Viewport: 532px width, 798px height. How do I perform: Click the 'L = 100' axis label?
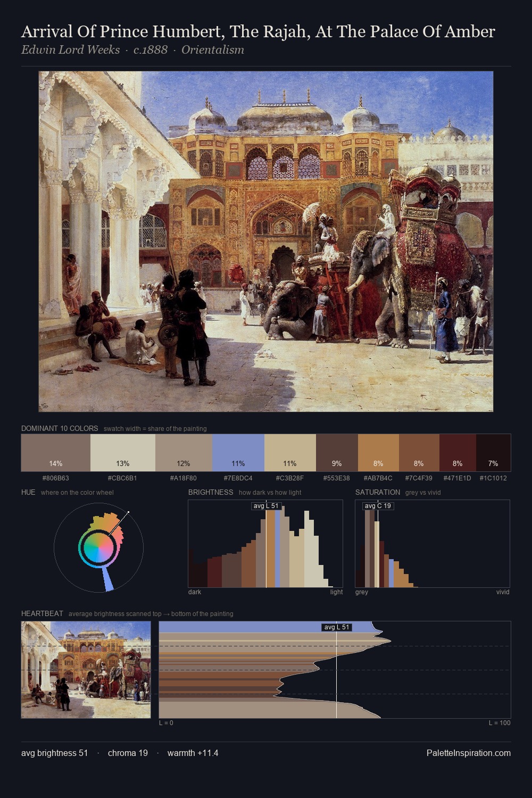(500, 723)
